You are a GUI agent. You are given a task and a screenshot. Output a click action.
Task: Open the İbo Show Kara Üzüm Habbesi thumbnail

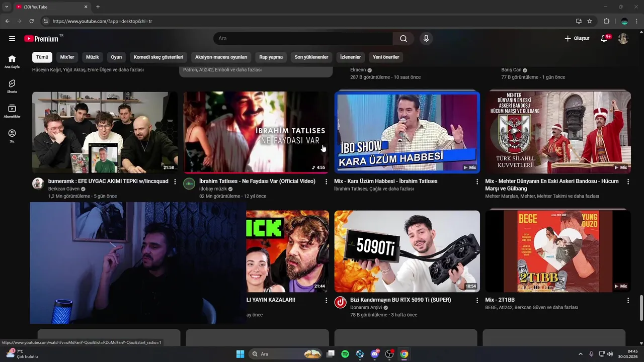(407, 132)
